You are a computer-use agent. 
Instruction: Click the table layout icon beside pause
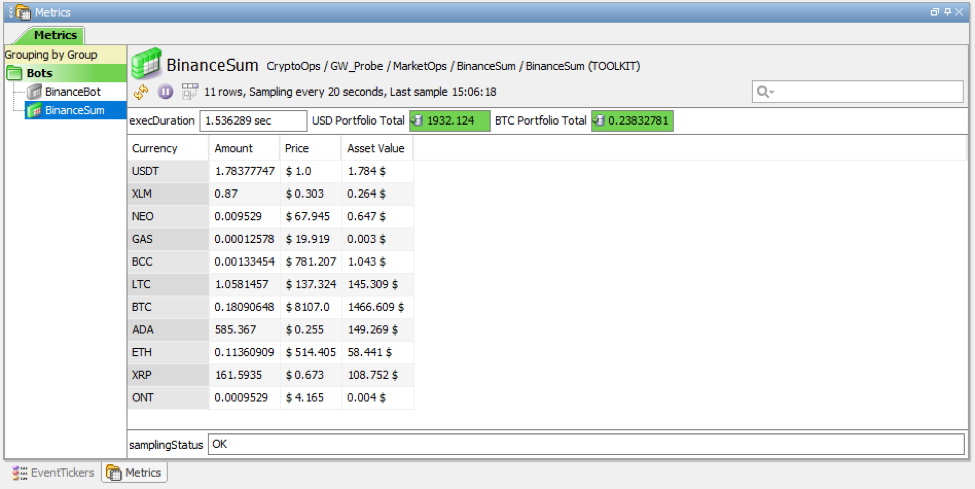click(x=189, y=92)
